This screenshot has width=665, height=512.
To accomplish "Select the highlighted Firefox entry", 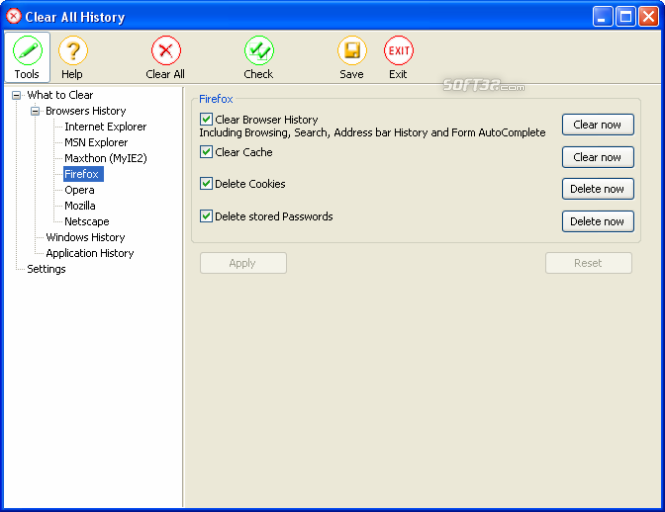I will 83,174.
